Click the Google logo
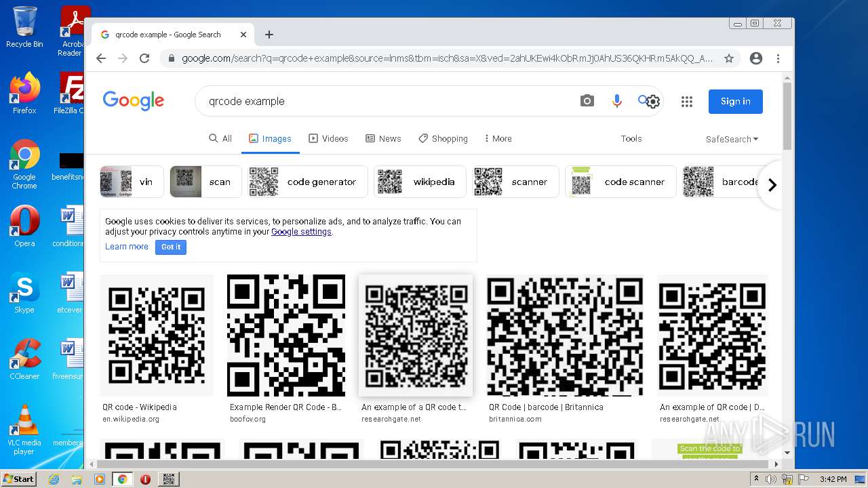This screenshot has width=868, height=488. [133, 101]
